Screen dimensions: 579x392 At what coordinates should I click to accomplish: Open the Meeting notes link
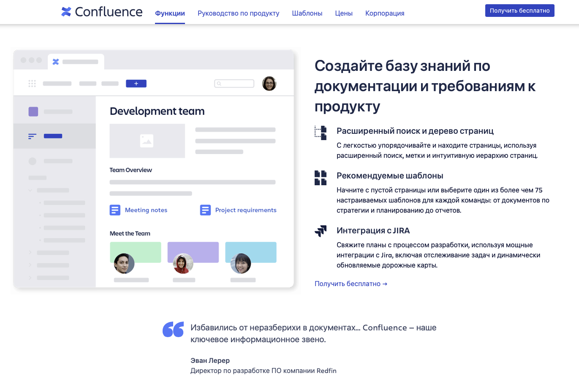pyautogui.click(x=146, y=210)
